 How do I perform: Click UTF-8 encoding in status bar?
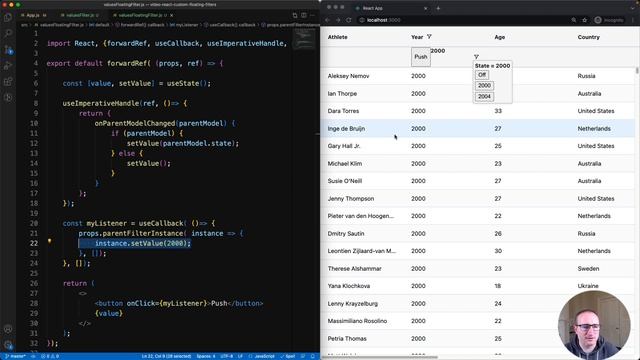[227, 356]
